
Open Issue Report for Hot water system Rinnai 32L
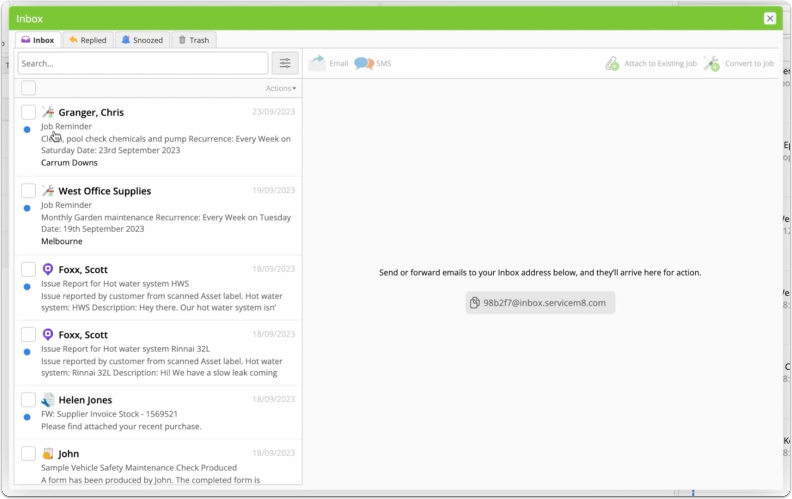click(x=158, y=353)
